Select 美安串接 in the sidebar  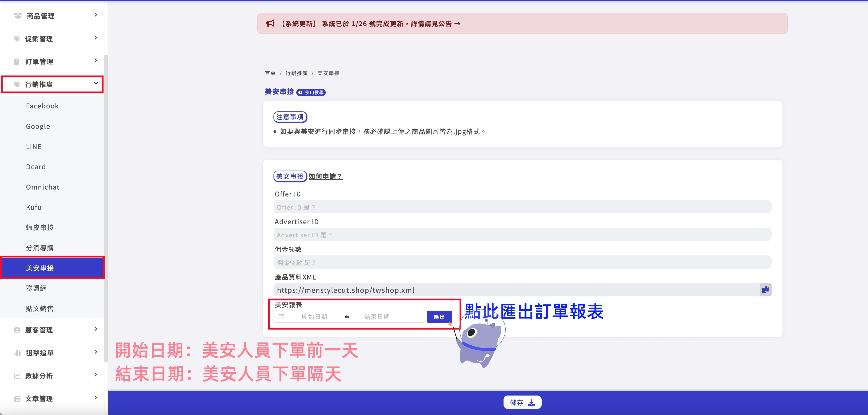coord(52,268)
